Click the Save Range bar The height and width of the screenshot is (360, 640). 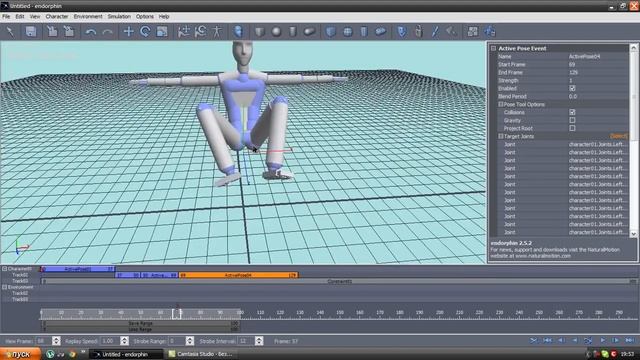coord(140,324)
